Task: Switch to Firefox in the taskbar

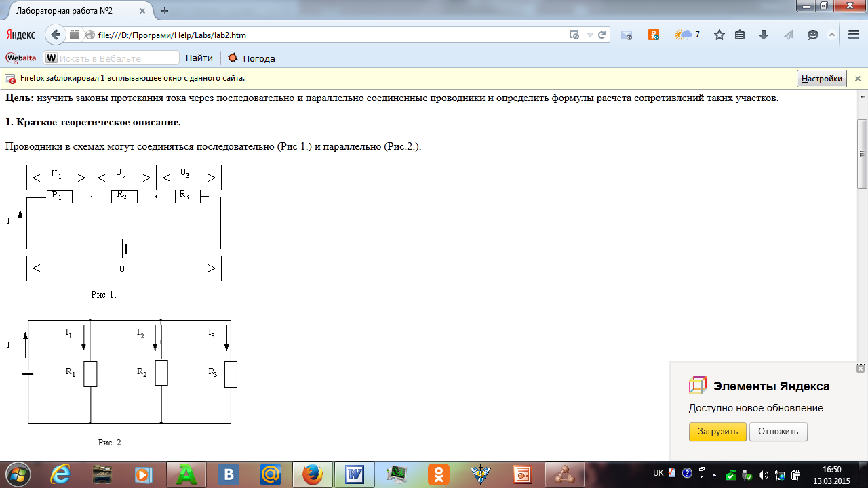Action: pos(313,474)
